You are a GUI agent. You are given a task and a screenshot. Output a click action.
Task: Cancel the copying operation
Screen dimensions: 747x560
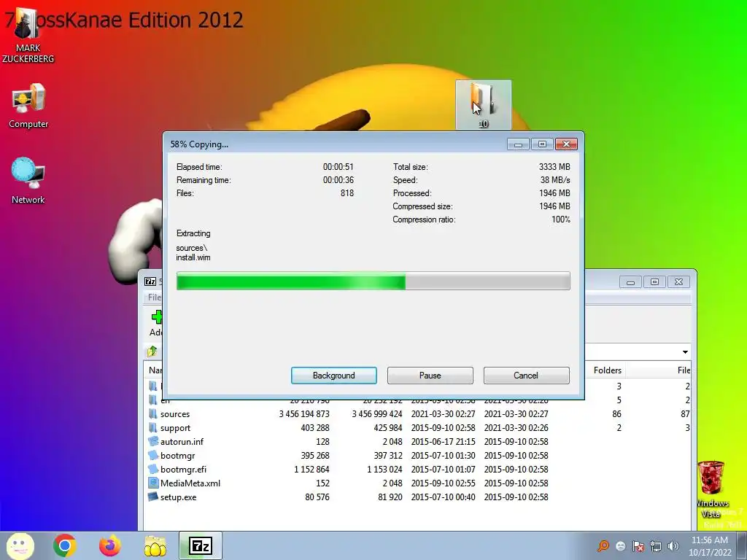tap(526, 376)
